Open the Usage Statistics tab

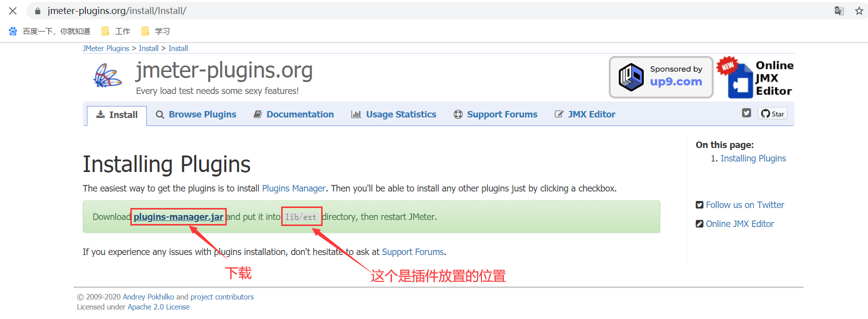pos(394,114)
